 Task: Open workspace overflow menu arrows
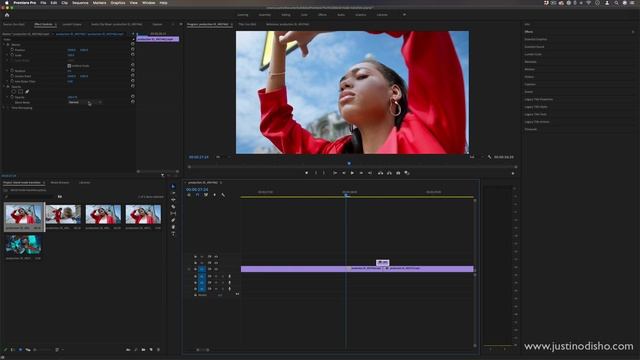pos(404,15)
